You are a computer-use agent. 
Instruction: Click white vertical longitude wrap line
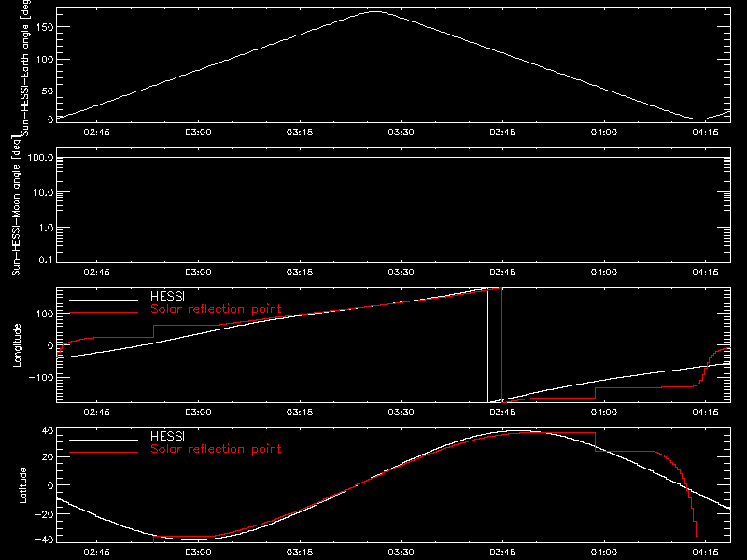pos(487,346)
